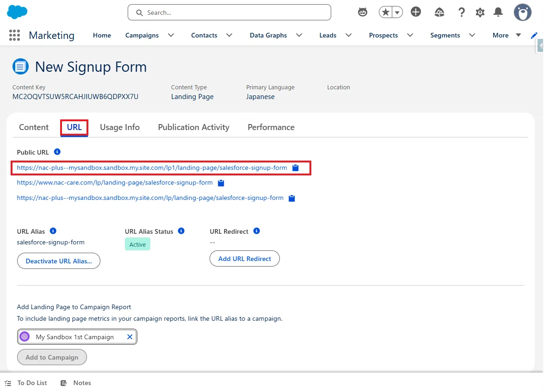The height and width of the screenshot is (392, 544).
Task: Open the lp1 sandbox public URL link
Action: tap(152, 168)
